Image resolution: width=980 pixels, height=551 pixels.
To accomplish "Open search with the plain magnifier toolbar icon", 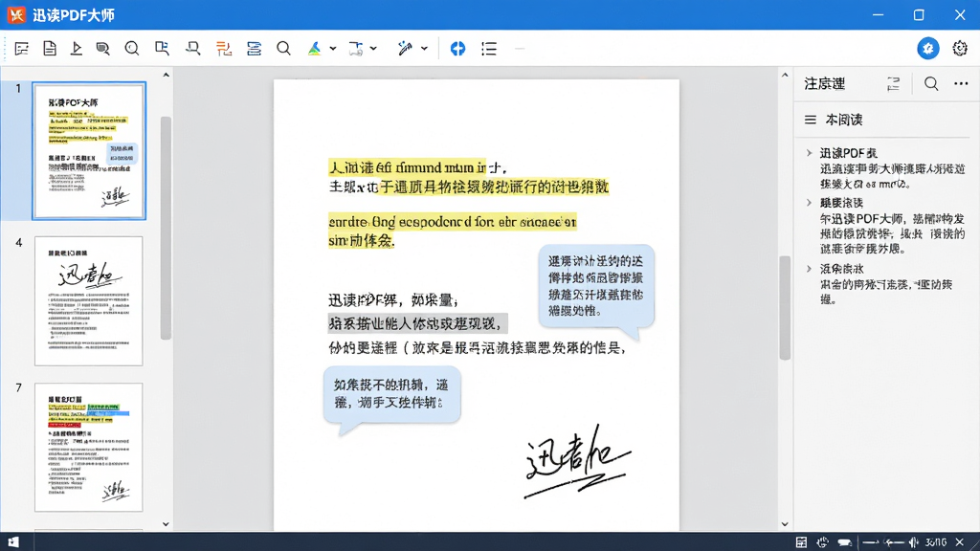I will coord(283,48).
